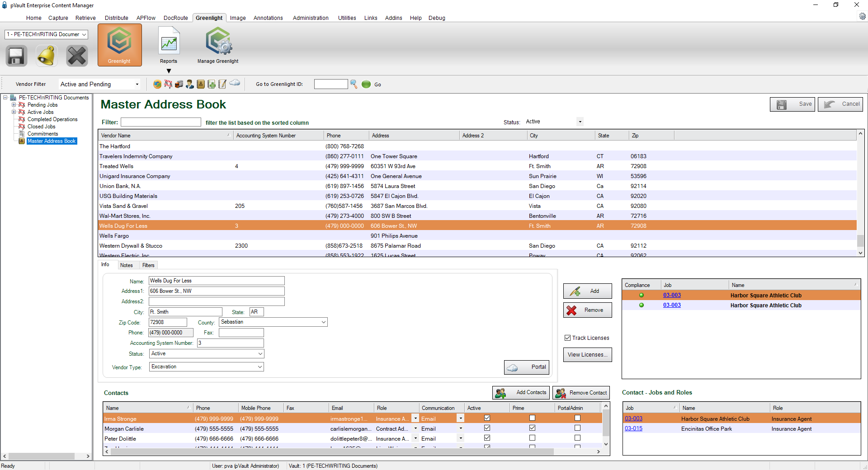Screen dimensions: 868x470
Task: Click the cloud toolbar icon
Action: coord(235,83)
